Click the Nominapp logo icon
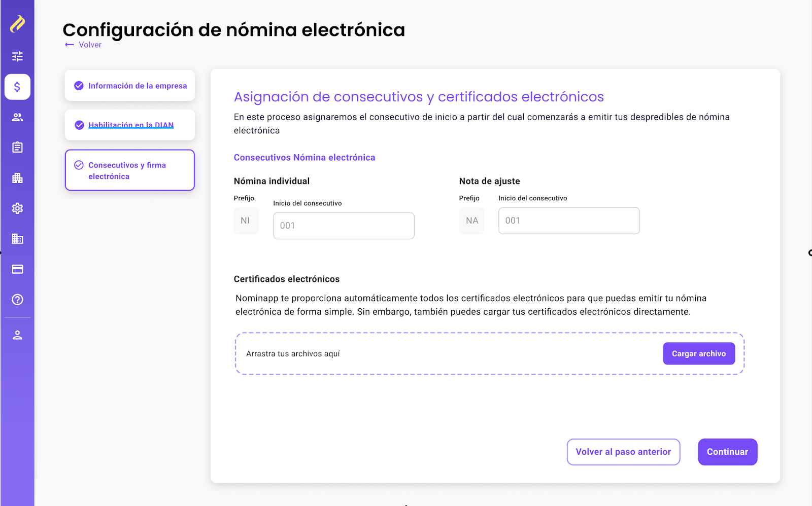 coord(17,23)
